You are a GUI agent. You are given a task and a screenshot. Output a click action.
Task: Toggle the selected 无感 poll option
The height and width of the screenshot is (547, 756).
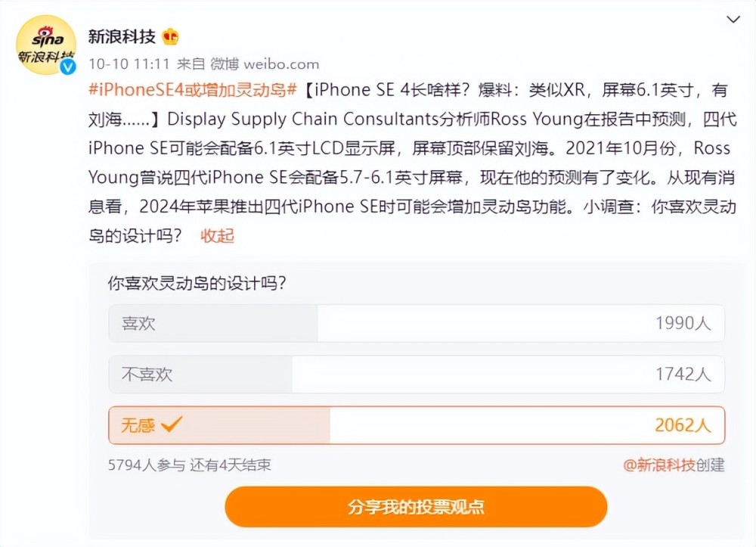pos(417,425)
